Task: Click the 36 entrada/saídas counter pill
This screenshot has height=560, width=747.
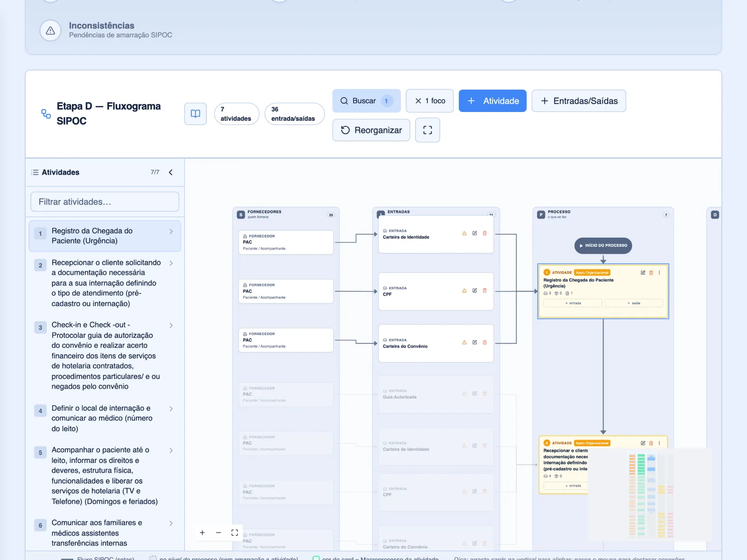Action: pyautogui.click(x=295, y=114)
